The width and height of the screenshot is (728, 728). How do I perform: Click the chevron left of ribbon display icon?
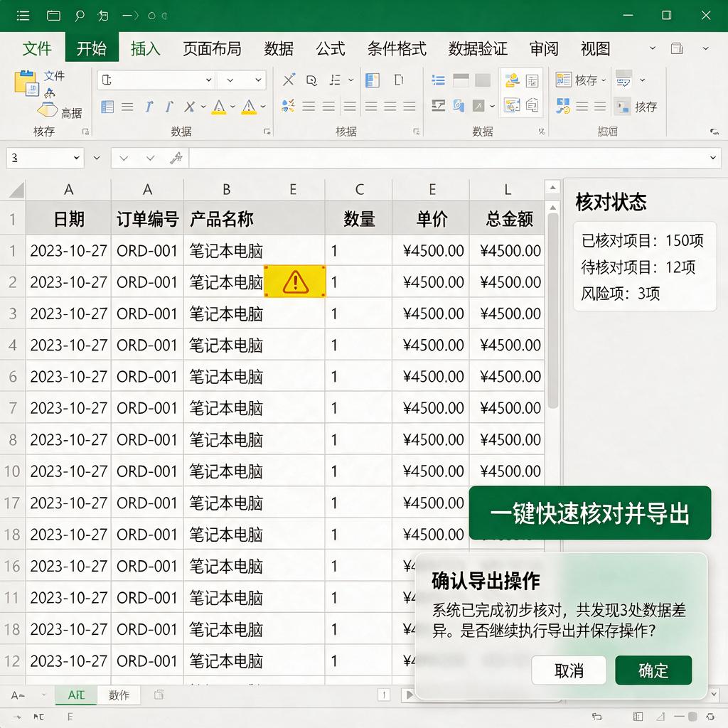pyautogui.click(x=653, y=48)
